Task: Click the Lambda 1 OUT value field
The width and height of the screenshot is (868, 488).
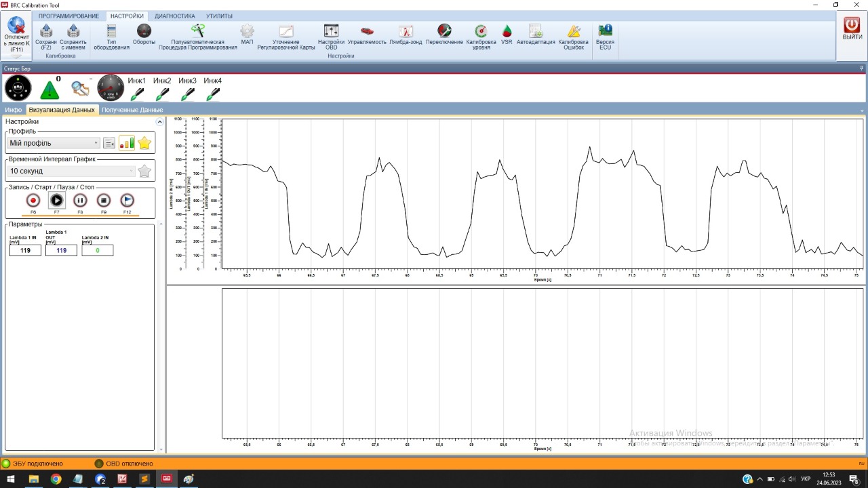Action: point(61,250)
